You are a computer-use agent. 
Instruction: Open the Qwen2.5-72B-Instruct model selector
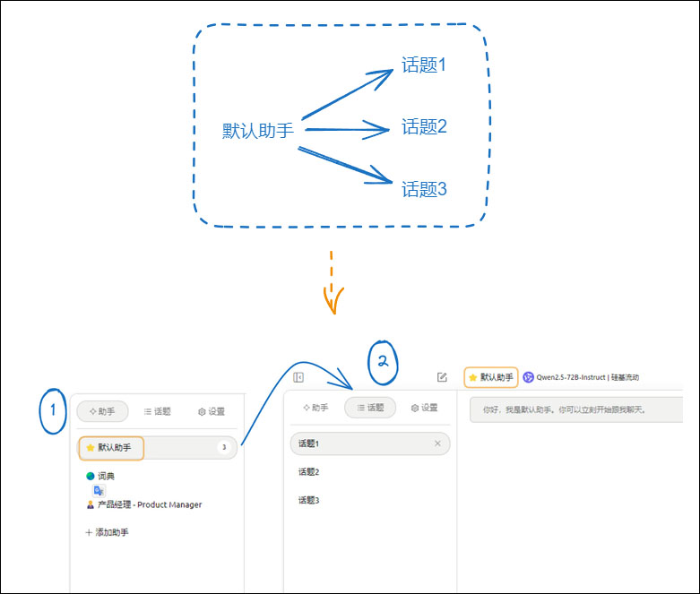click(x=582, y=377)
